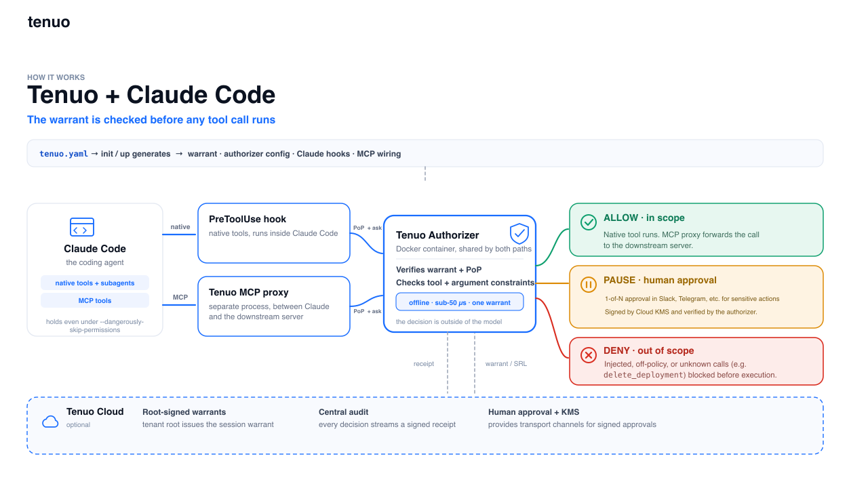Click the "Claude Code" card title

(95, 249)
